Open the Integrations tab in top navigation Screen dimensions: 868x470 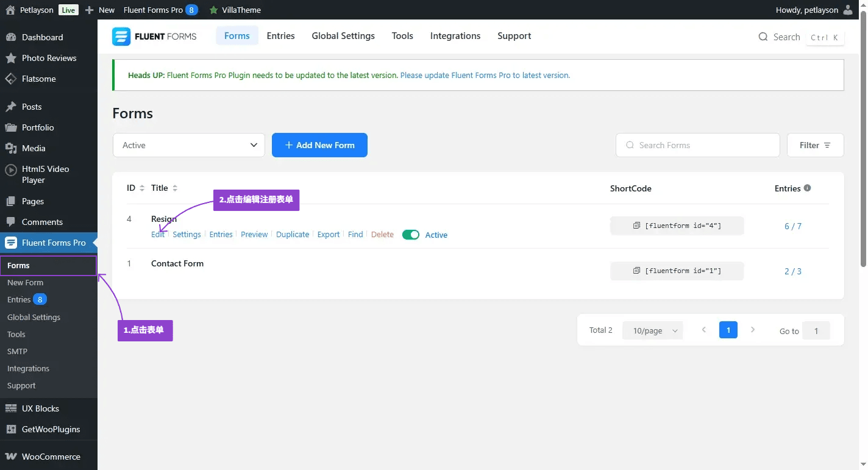click(x=455, y=36)
